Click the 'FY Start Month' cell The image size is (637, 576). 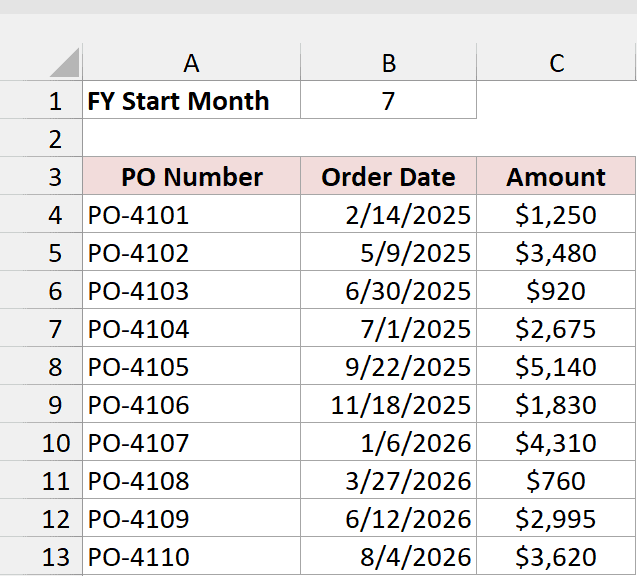[x=191, y=100]
